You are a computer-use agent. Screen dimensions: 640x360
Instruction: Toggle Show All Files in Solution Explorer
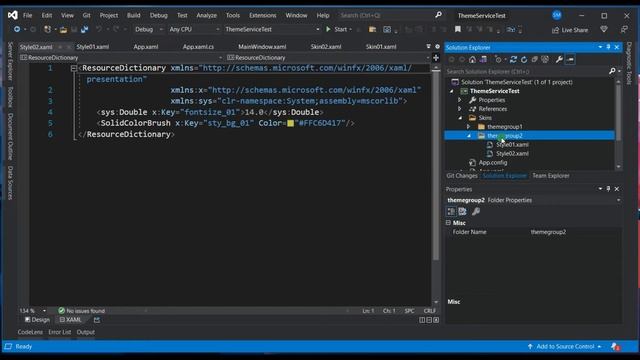(x=545, y=60)
